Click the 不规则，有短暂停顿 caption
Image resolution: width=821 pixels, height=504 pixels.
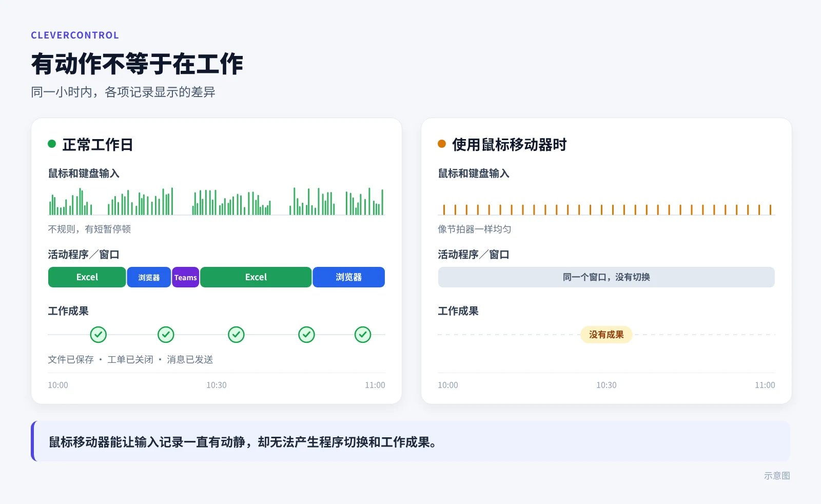click(x=89, y=229)
